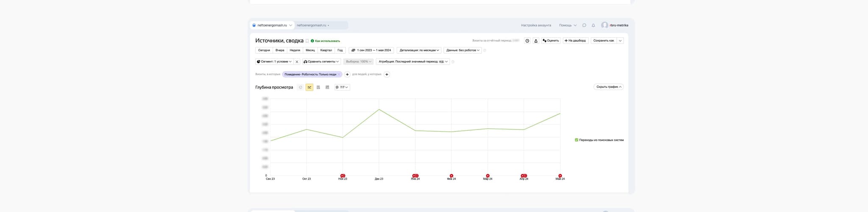
Task: Uncheck Переходы из поисковых систем legend checkbox
Action: click(576, 140)
